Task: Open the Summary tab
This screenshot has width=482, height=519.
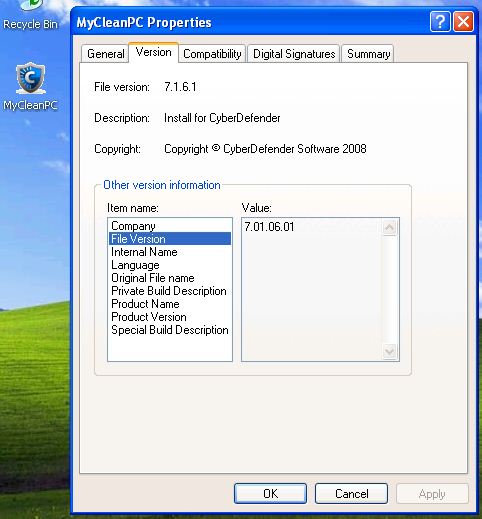Action: [x=368, y=54]
